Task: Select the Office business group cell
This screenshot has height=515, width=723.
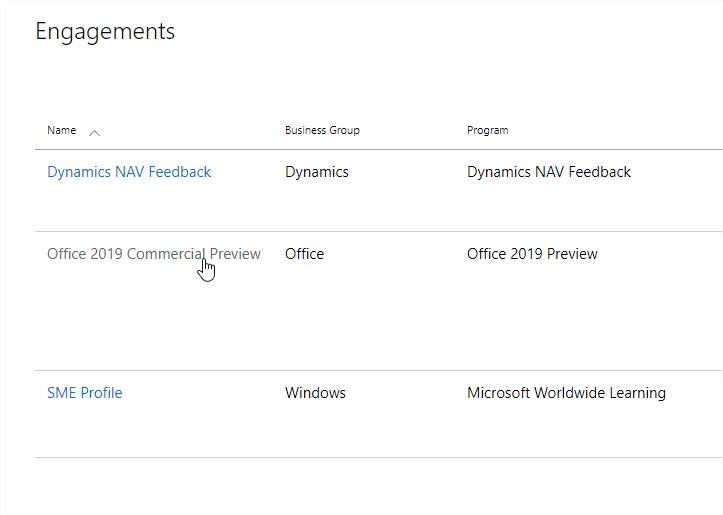Action: pyautogui.click(x=304, y=254)
